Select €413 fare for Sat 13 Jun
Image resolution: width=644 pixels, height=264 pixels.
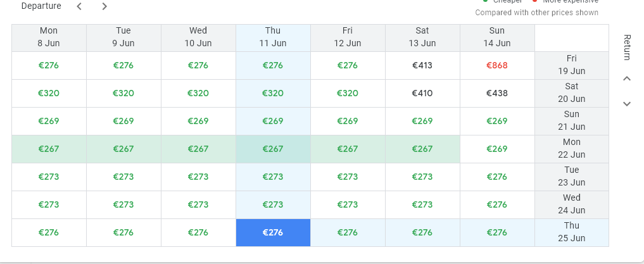[x=422, y=65]
